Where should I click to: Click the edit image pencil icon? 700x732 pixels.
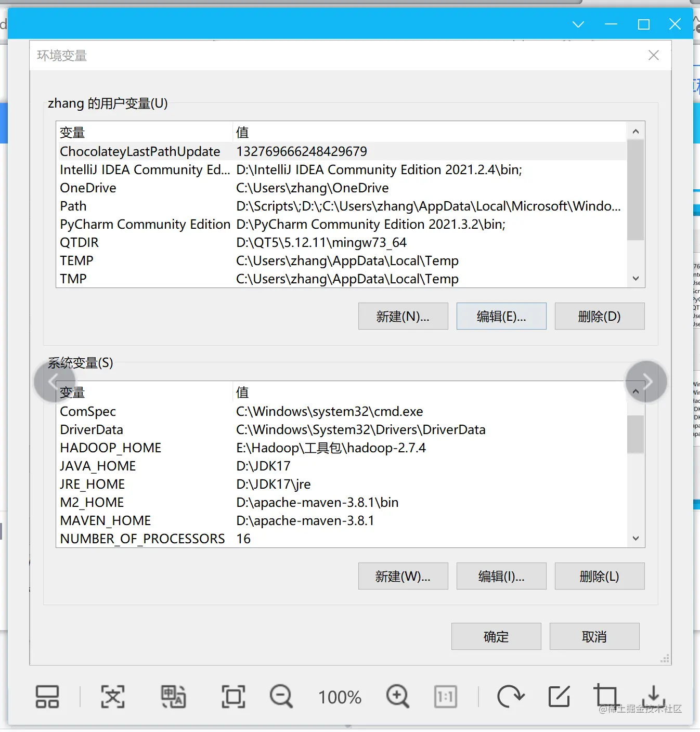coord(559,697)
